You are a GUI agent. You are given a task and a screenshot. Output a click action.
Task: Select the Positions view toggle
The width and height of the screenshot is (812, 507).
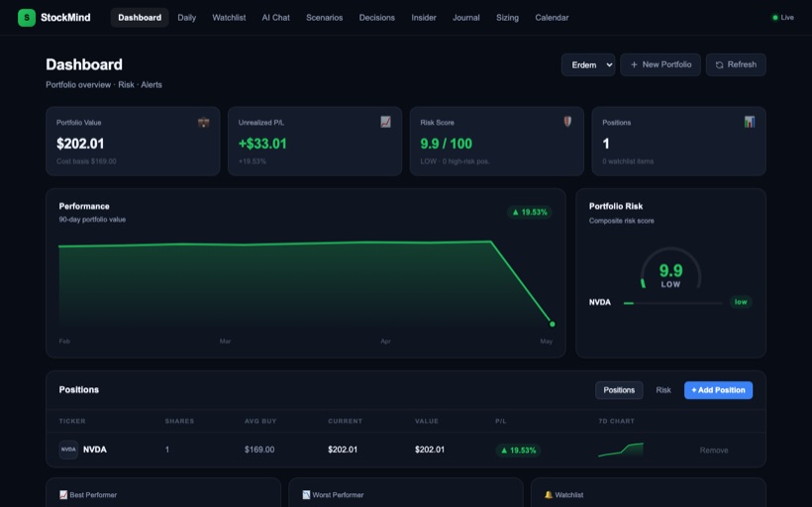click(x=619, y=390)
